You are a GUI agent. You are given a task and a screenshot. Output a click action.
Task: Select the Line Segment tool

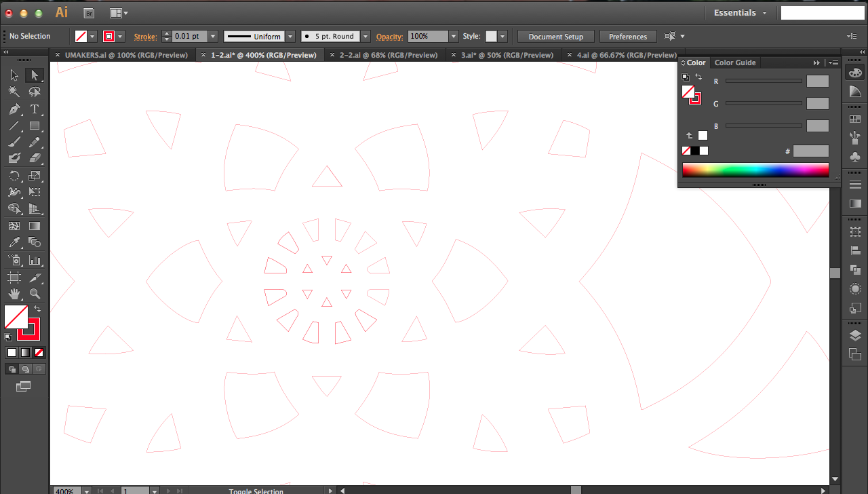[14, 126]
